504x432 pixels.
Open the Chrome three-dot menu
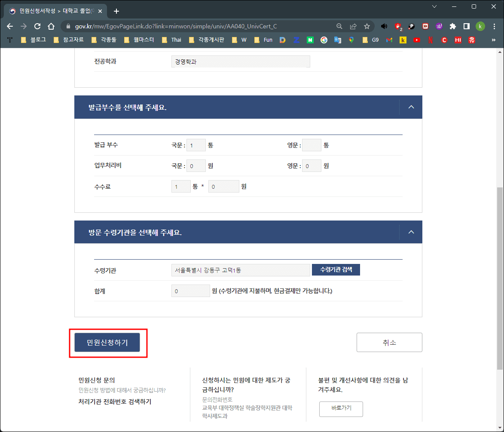point(495,26)
